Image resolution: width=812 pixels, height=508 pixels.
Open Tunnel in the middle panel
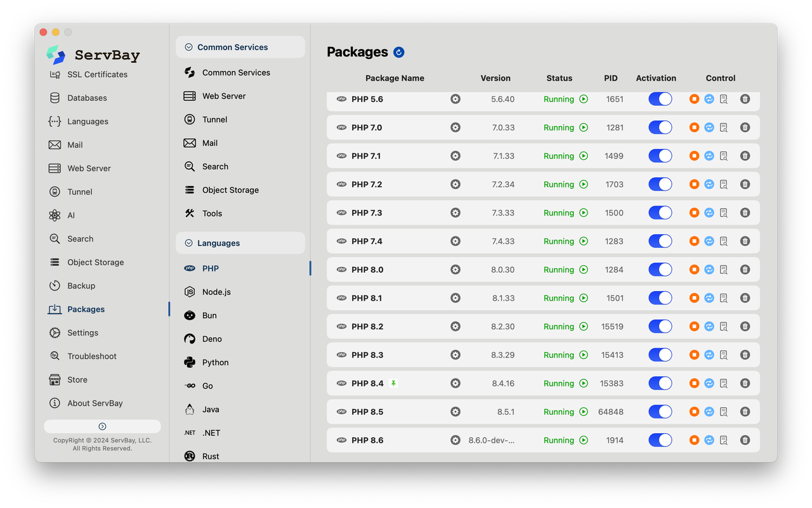click(206, 119)
